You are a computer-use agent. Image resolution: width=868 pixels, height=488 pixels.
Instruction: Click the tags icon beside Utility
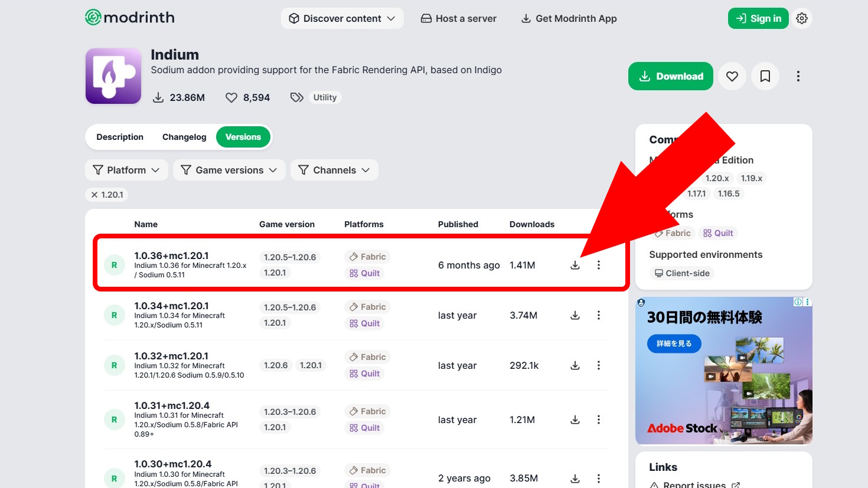[297, 97]
